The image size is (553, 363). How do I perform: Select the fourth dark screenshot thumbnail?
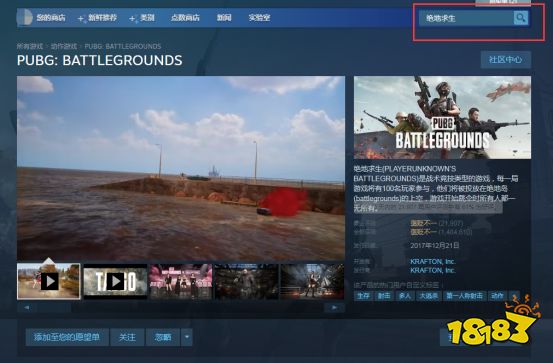click(x=247, y=281)
